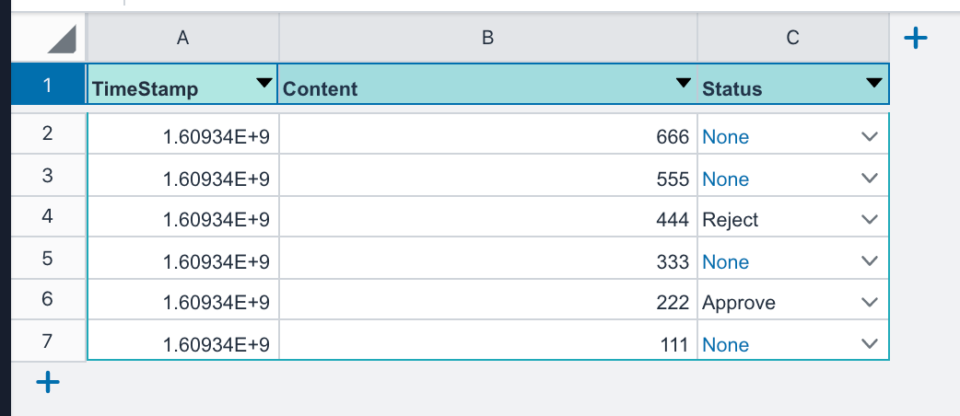960x416 pixels.
Task: Open the TimeStamp column filter arrow
Action: pos(264,83)
